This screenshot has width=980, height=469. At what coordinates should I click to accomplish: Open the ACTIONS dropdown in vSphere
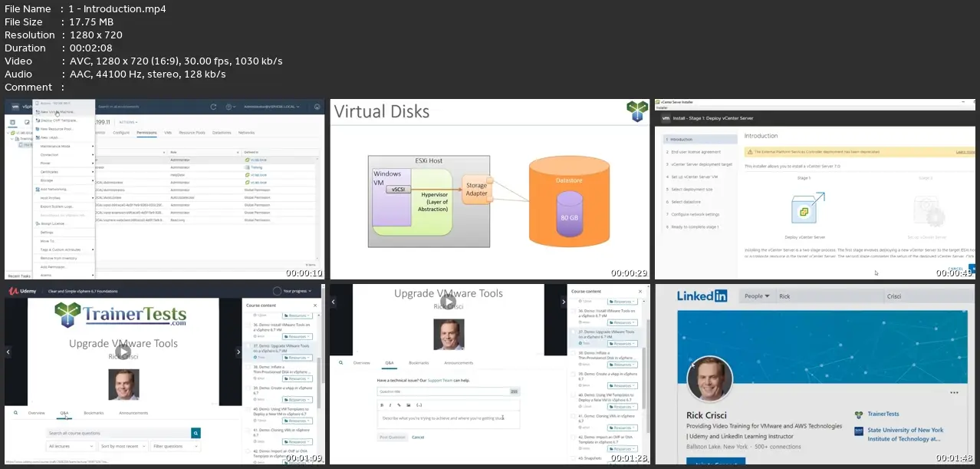pyautogui.click(x=128, y=122)
